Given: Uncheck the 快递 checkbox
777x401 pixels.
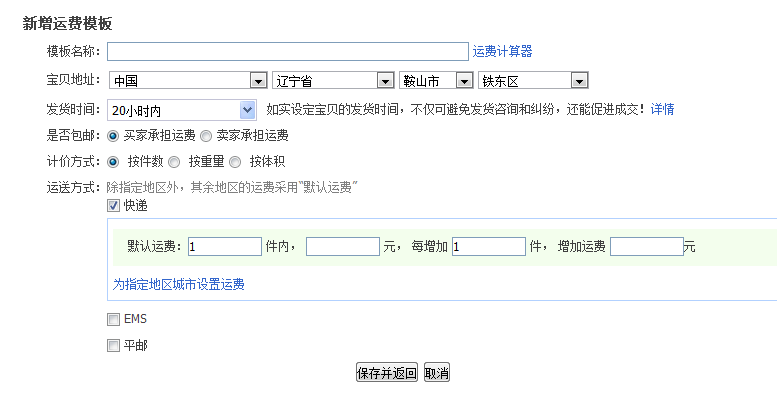Looking at the screenshot, I should [113, 205].
